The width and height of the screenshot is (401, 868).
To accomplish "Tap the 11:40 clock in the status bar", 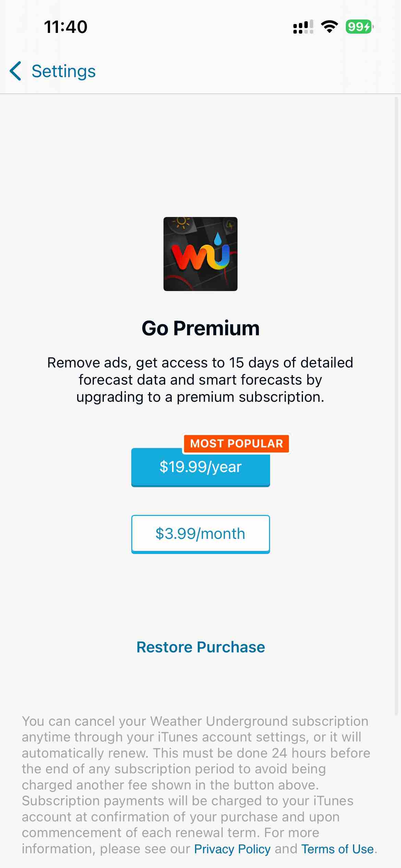I will pyautogui.click(x=65, y=27).
